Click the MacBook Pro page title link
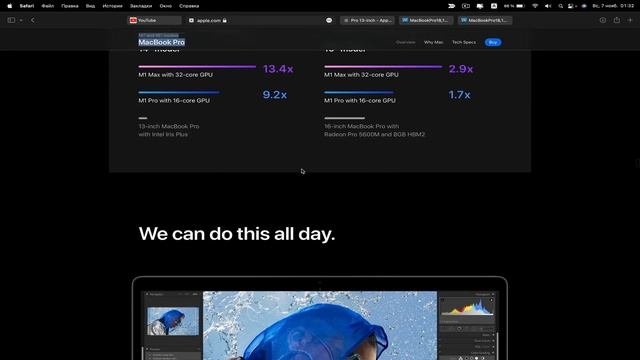 [162, 42]
